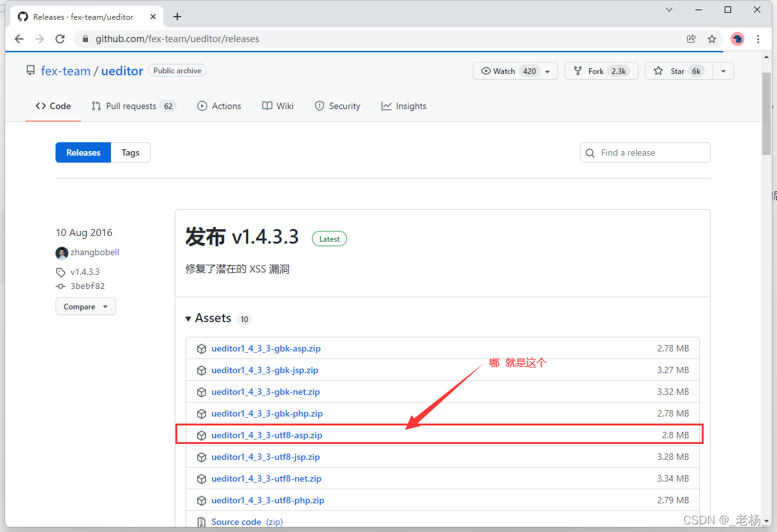This screenshot has width=777, height=532.
Task: Click the 10 Aug 2016 release date
Action: tap(84, 233)
